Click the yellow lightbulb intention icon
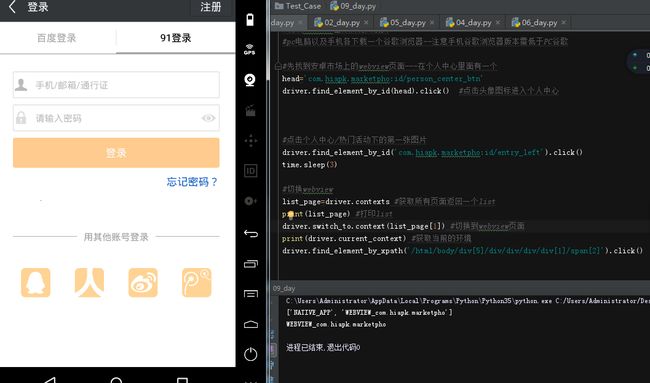 (291, 214)
